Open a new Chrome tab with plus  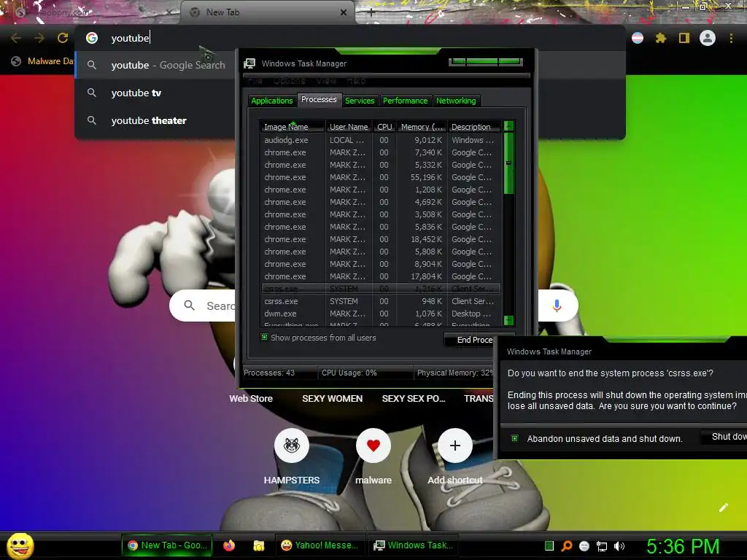pos(371,12)
